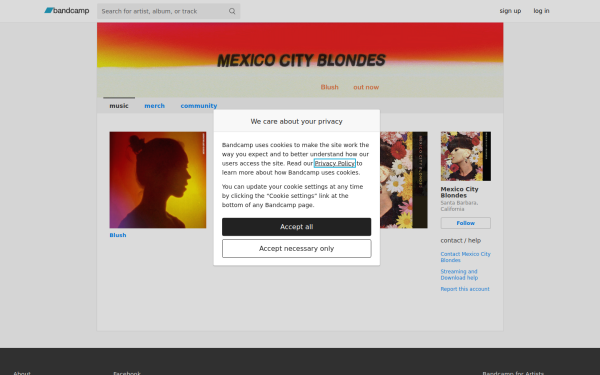Open the log in link
The height and width of the screenshot is (375, 600).
[541, 11]
